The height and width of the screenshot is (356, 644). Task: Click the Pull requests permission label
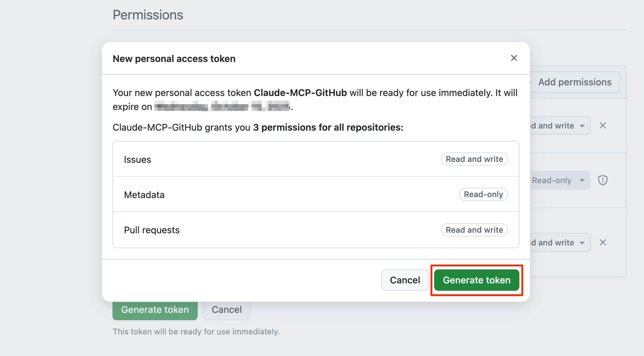[152, 230]
